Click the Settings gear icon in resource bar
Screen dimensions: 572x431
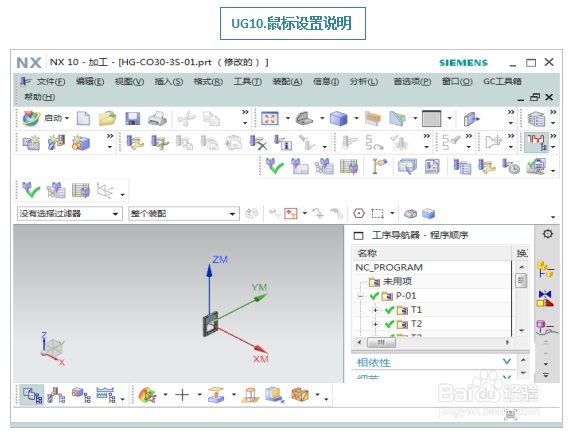(x=548, y=234)
